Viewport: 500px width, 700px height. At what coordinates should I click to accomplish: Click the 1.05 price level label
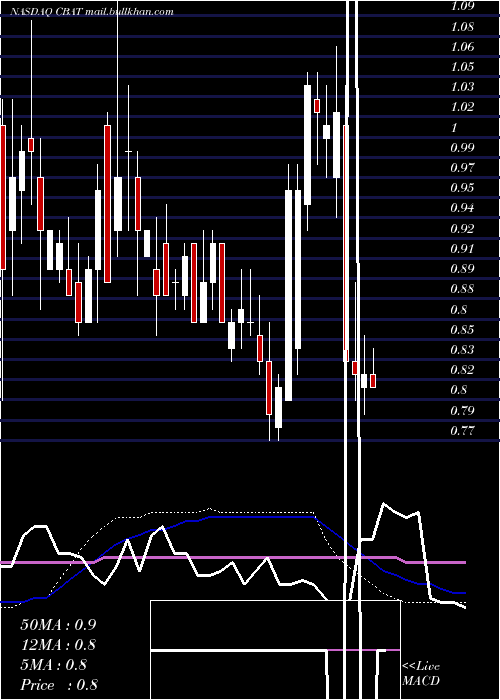462,67
